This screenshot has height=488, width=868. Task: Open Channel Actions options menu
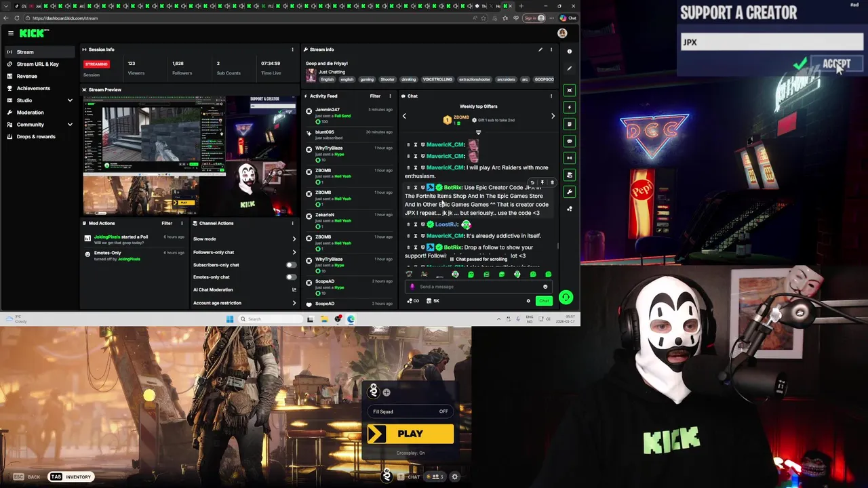292,223
